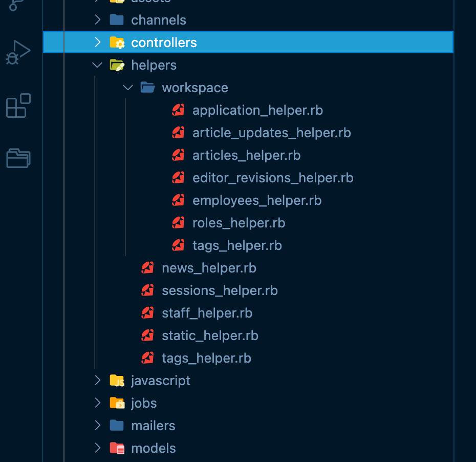The image size is (476, 462).
Task: Select the jobs folder label
Action: click(x=144, y=403)
